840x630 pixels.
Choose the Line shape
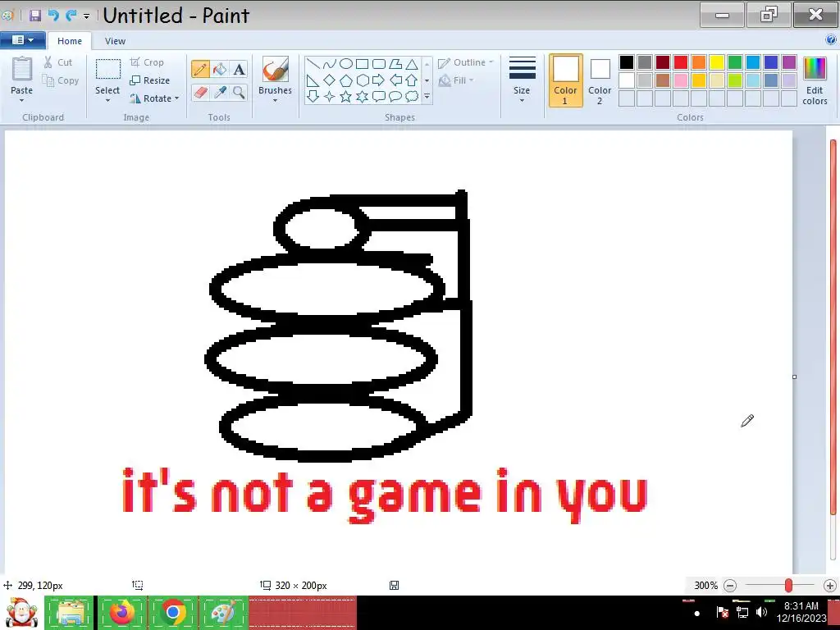click(x=313, y=64)
